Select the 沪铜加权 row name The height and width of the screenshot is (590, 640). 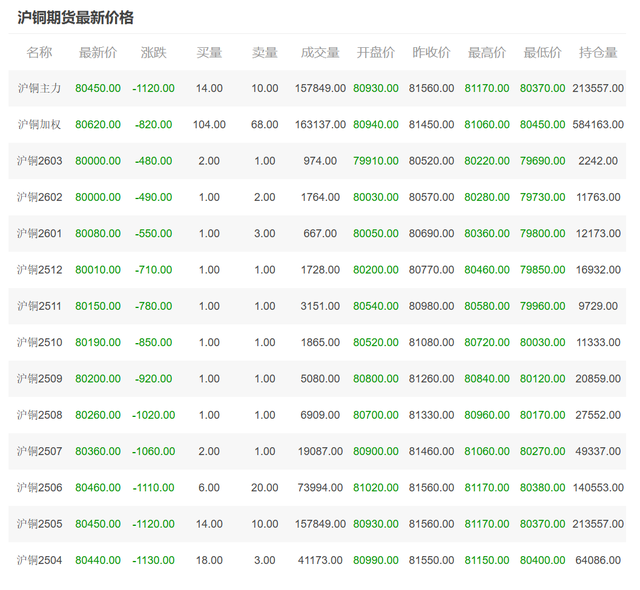click(39, 124)
